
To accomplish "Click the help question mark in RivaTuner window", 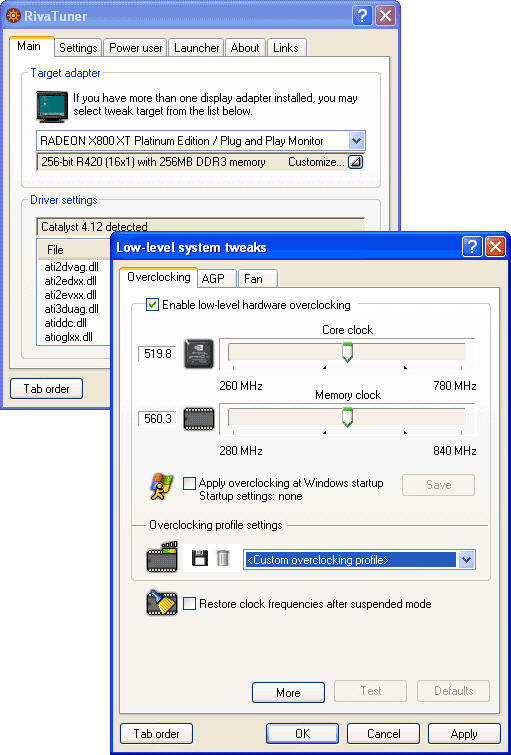I will point(362,16).
